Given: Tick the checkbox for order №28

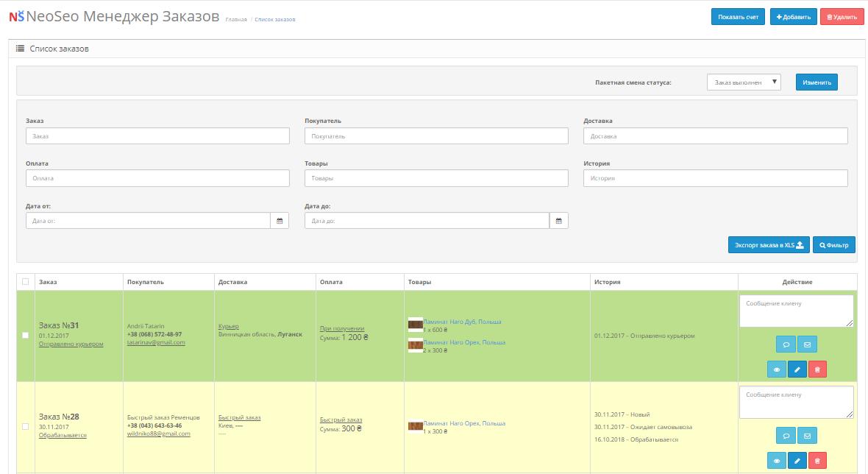Looking at the screenshot, I should [x=26, y=427].
